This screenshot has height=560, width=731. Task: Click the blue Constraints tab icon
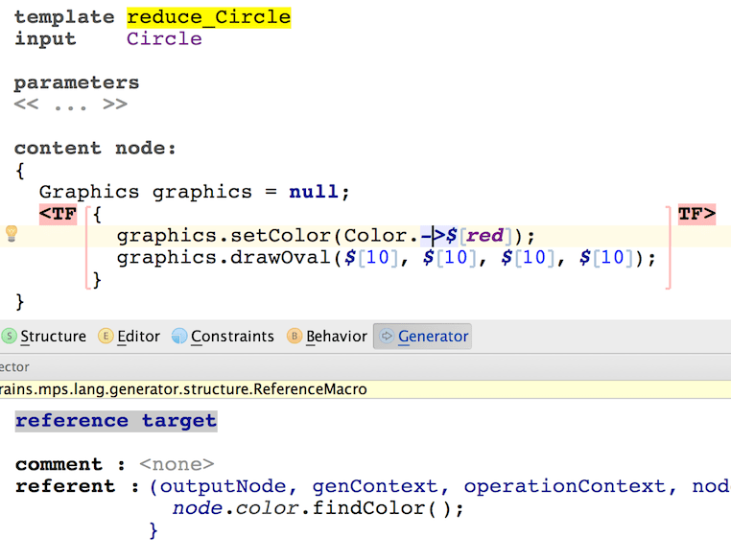tap(179, 337)
